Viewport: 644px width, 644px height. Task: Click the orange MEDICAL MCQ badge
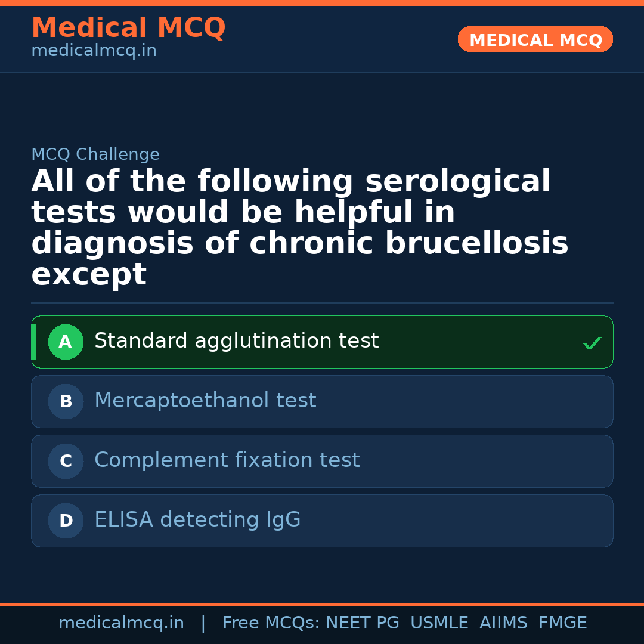pyautogui.click(x=535, y=40)
